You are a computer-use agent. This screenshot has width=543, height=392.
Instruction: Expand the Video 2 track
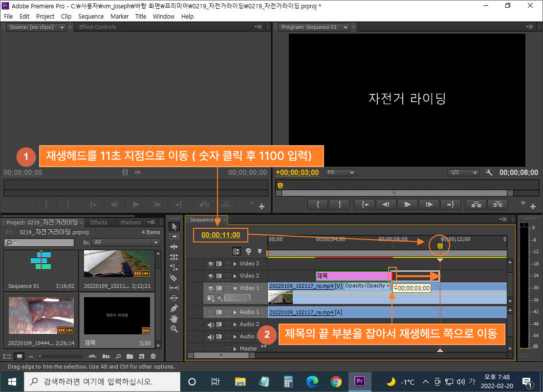pyautogui.click(x=235, y=276)
